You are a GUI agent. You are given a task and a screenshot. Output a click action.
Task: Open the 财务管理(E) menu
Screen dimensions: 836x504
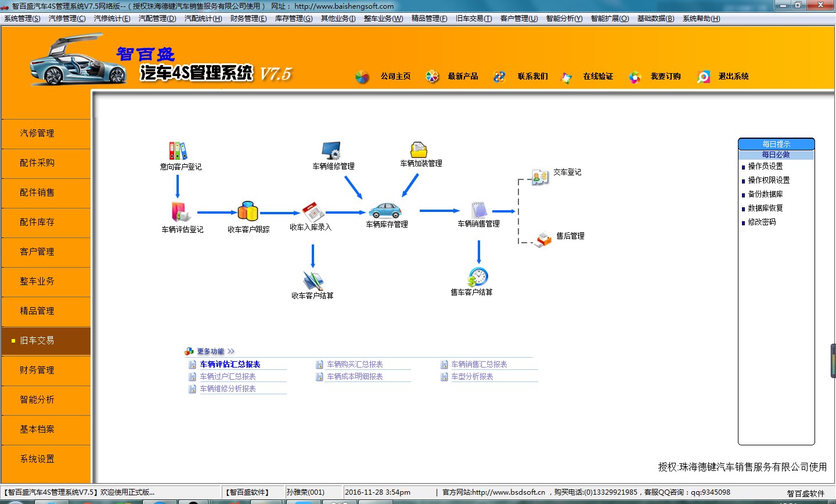(248, 19)
